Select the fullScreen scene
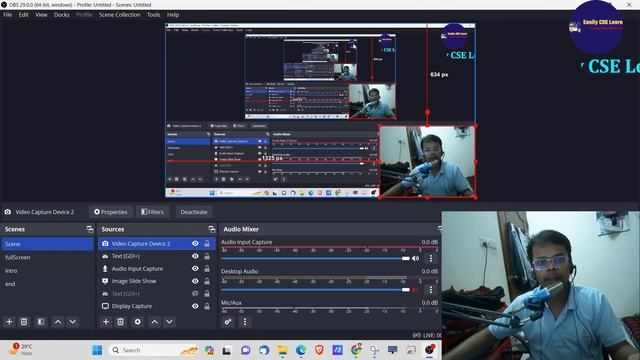Screen dimensions: 640x360 pyautogui.click(x=47, y=257)
